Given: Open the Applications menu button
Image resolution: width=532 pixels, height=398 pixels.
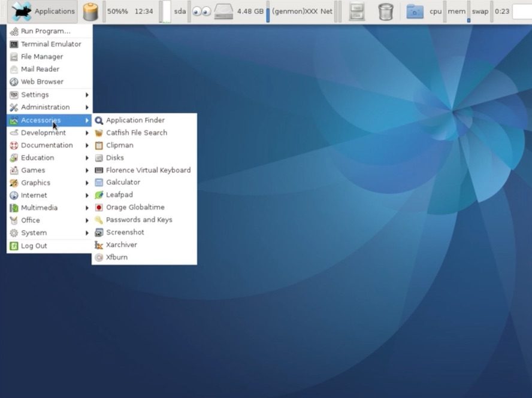Looking at the screenshot, I should point(43,11).
